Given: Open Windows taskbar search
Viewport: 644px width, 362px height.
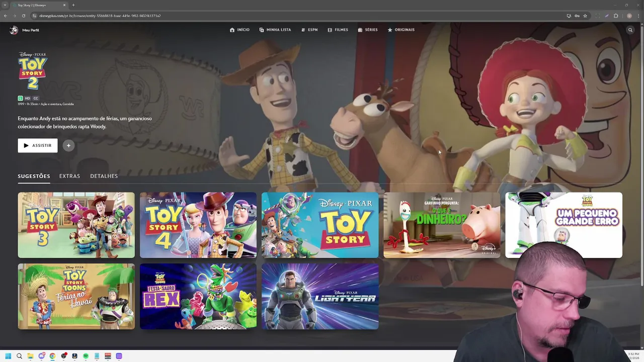Looking at the screenshot, I should [x=19, y=356].
